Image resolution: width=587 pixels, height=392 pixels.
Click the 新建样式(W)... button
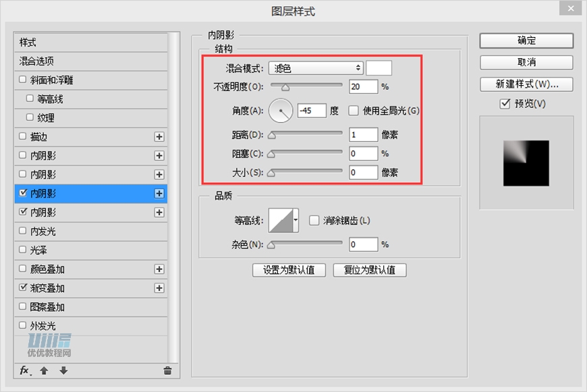click(x=526, y=84)
